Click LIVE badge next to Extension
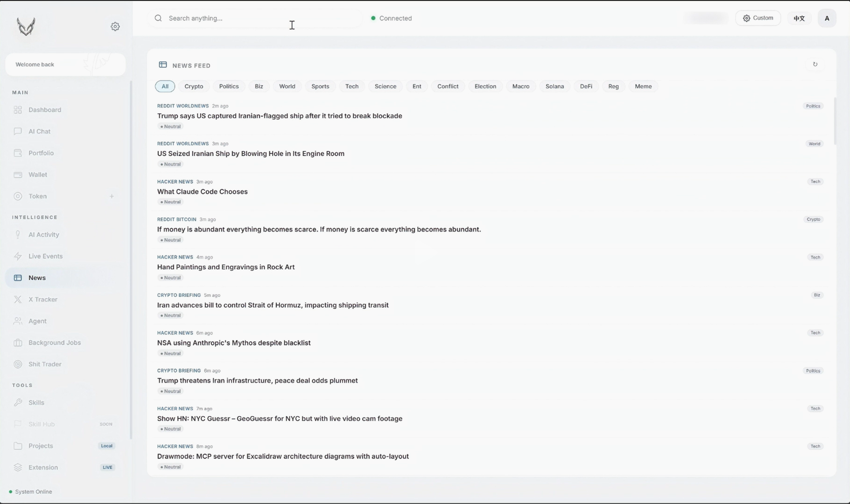This screenshot has width=850, height=504. (x=107, y=467)
